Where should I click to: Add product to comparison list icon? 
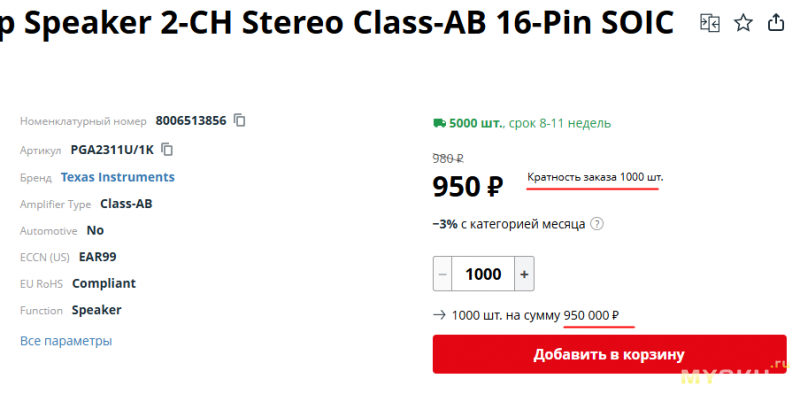click(x=710, y=23)
